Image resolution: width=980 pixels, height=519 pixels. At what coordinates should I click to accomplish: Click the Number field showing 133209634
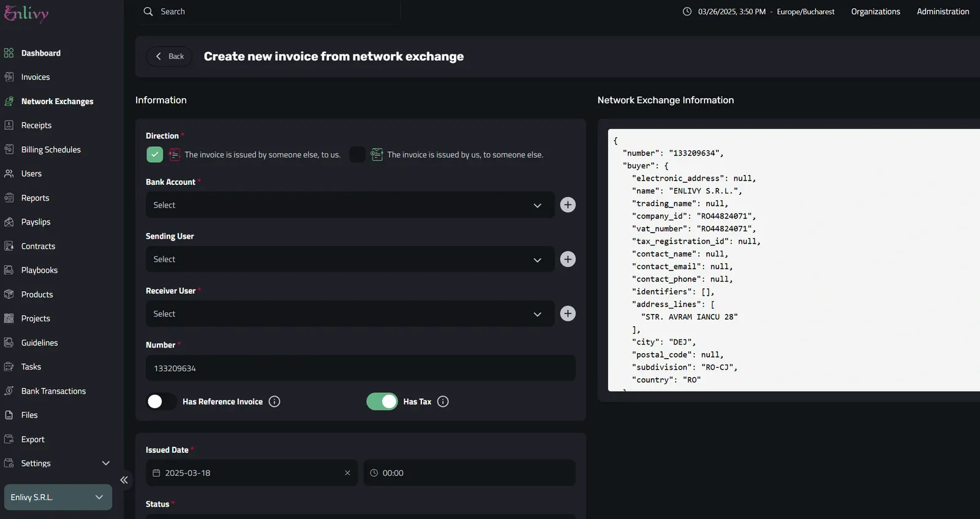click(360, 368)
